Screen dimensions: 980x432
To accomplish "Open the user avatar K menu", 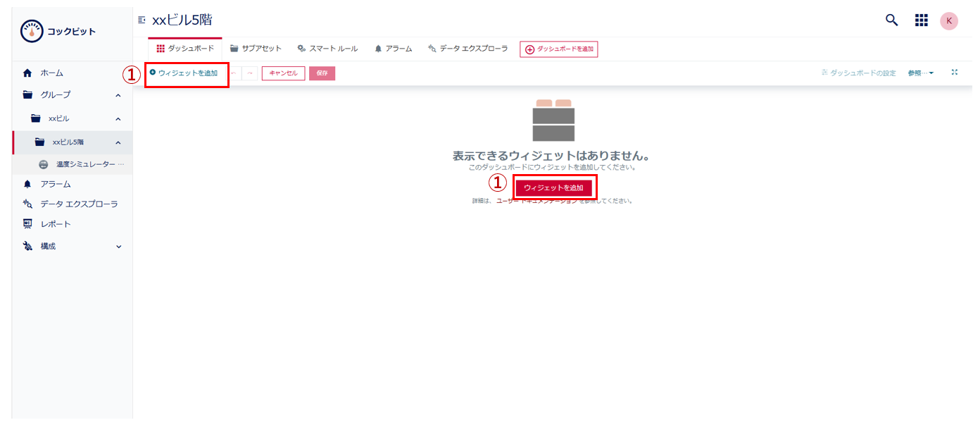I will coord(949,20).
